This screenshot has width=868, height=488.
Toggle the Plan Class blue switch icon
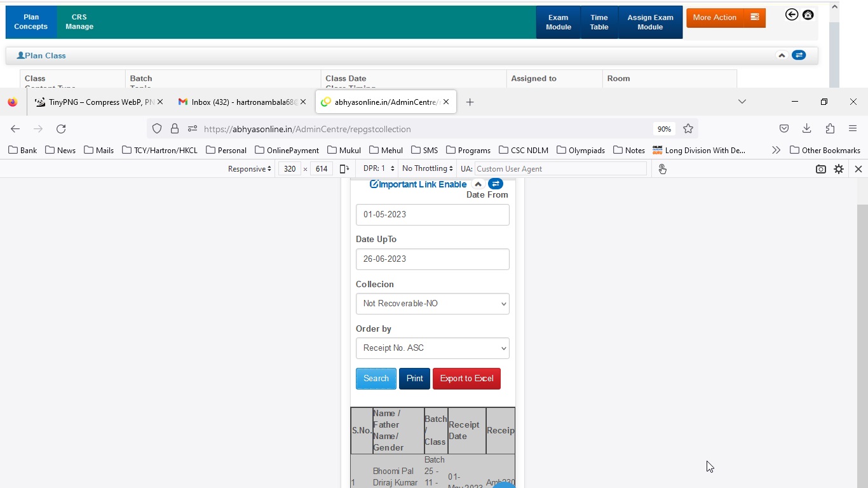799,55
